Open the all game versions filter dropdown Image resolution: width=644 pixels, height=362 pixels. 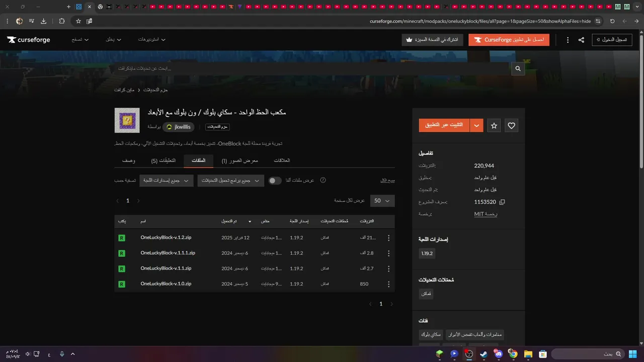[x=167, y=180]
